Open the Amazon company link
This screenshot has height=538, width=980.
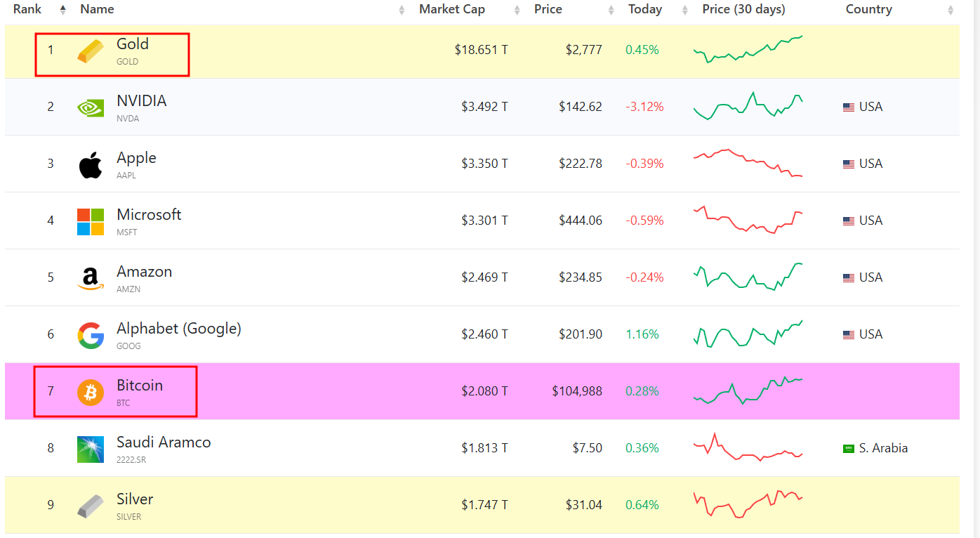(x=144, y=272)
